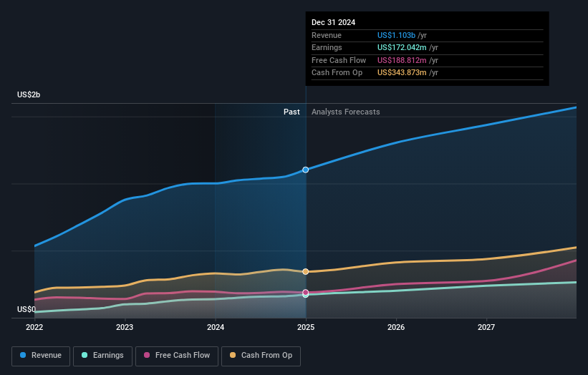Viewport: 588px width, 375px height.
Task: Click the pink Free Cash Flow data point
Action: [306, 292]
